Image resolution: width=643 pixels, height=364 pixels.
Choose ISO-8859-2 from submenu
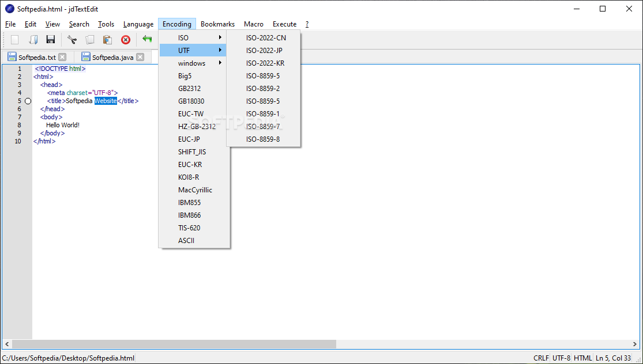pos(264,89)
